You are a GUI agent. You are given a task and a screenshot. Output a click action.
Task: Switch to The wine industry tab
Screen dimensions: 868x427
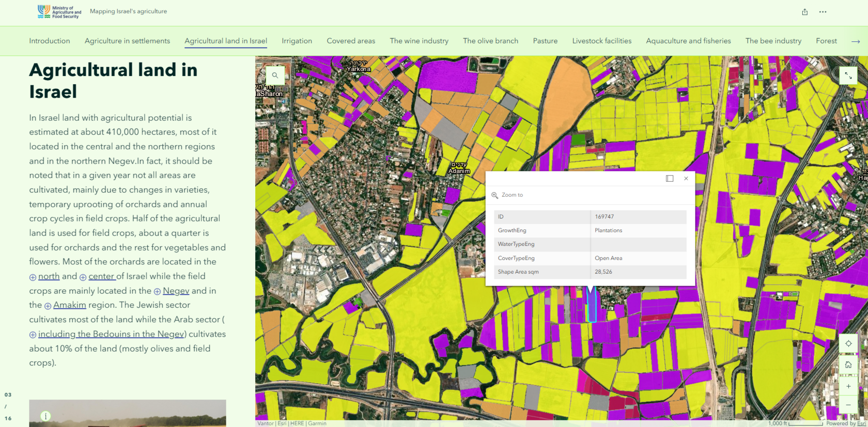click(x=419, y=41)
